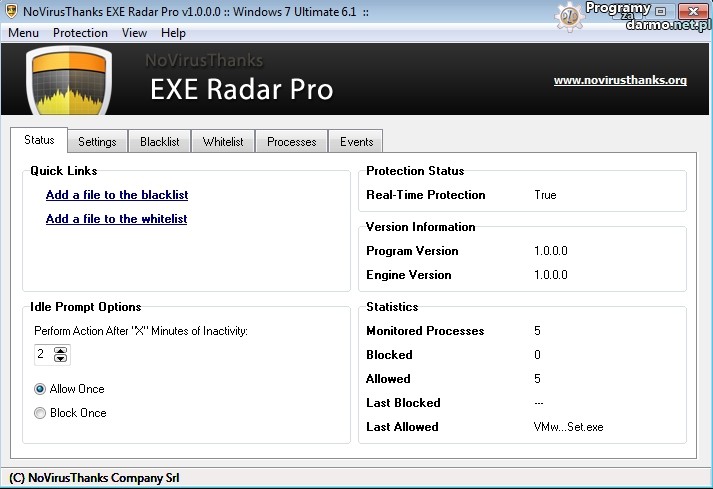The width and height of the screenshot is (713, 489).
Task: Increase inactivity minutes with the up arrow
Action: tap(61, 350)
